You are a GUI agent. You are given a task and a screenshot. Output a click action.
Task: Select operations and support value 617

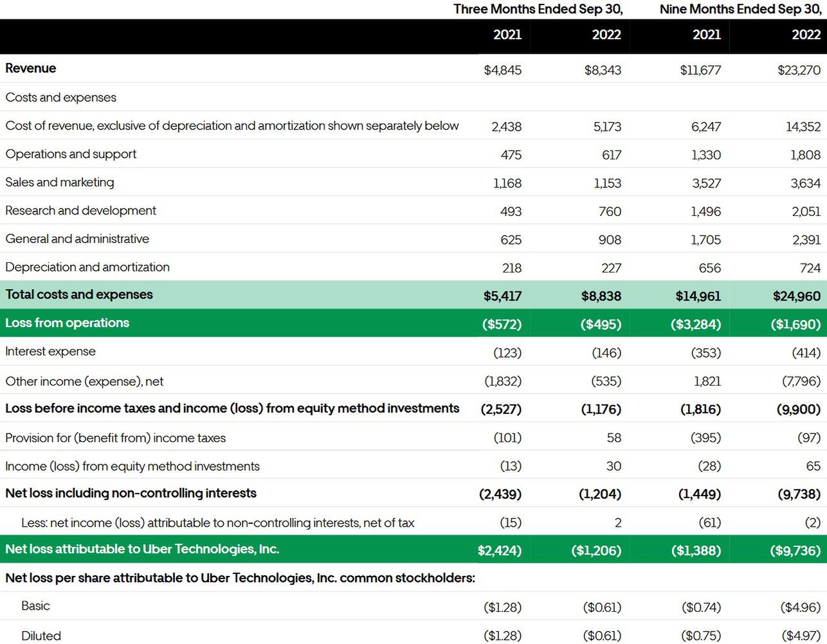click(x=612, y=155)
